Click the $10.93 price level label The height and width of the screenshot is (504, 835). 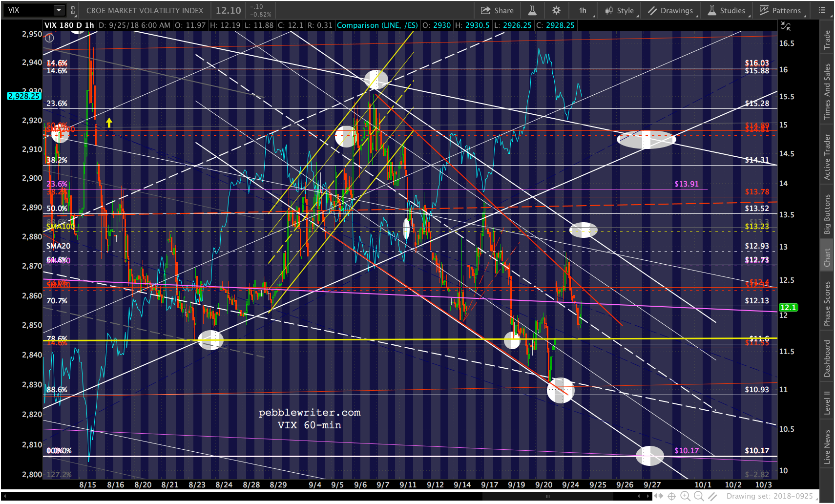point(757,390)
